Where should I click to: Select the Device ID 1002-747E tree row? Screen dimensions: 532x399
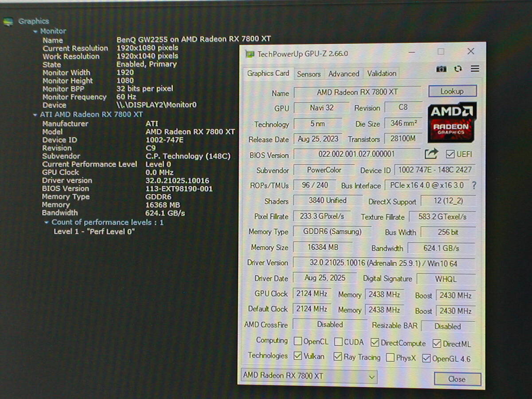click(x=113, y=140)
